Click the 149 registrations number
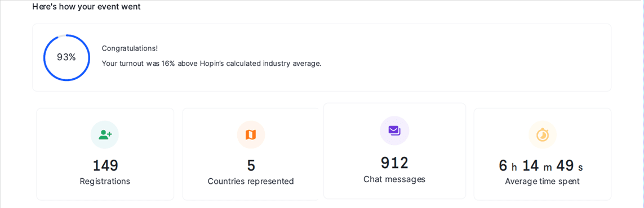The width and height of the screenshot is (644, 208). pyautogui.click(x=105, y=165)
